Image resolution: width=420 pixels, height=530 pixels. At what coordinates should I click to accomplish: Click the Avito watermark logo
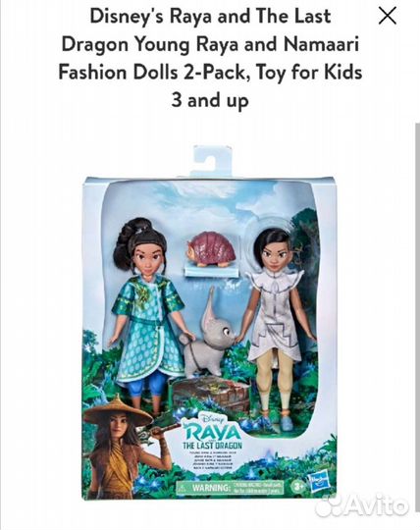pyautogui.click(x=361, y=506)
